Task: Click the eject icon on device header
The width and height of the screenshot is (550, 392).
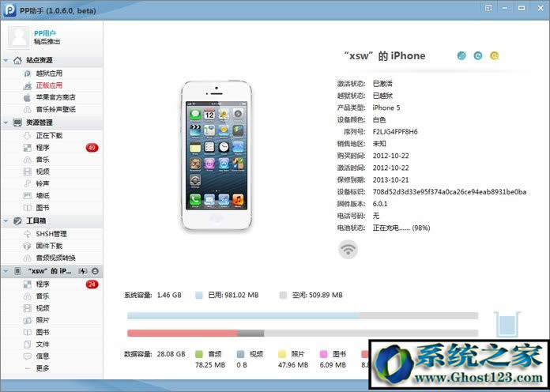Action: tap(95, 271)
